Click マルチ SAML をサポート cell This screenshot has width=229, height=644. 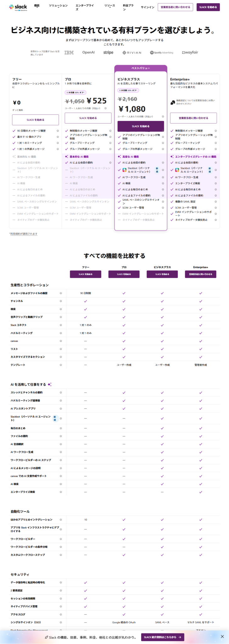pyautogui.click(x=201, y=622)
